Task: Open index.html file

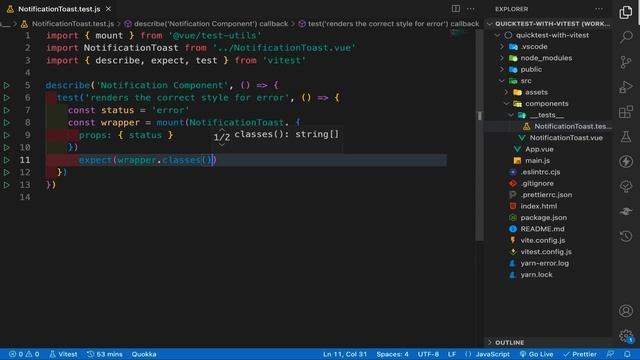Action: (x=548, y=207)
